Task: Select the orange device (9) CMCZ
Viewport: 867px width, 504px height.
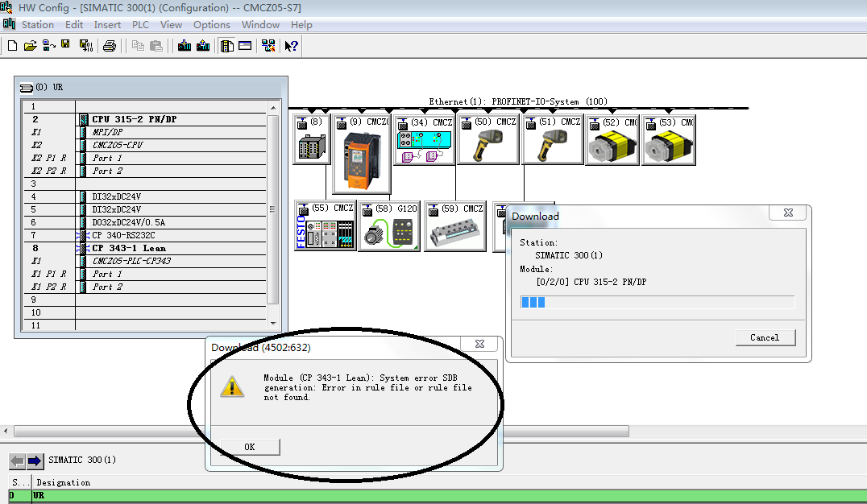Action: pyautogui.click(x=362, y=155)
